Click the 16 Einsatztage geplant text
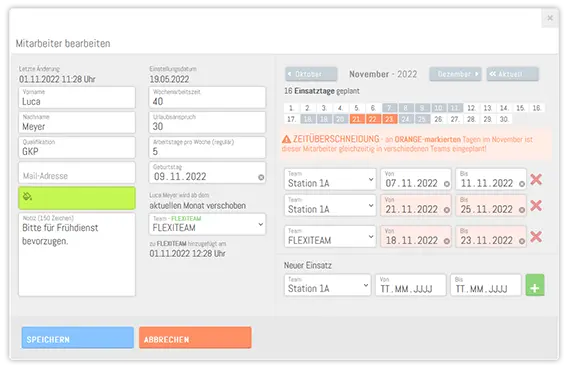Screen dimensions: 568x368 (x=322, y=91)
